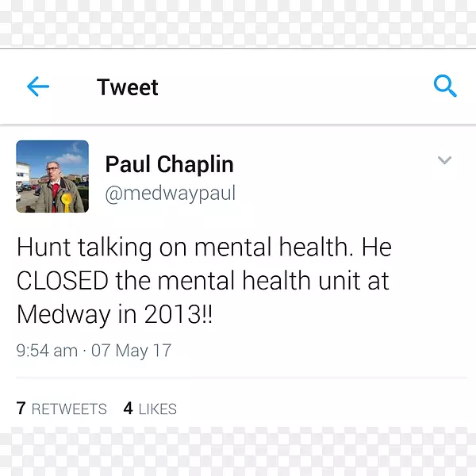The height and width of the screenshot is (476, 476).
Task: Open the 9:54 am timestamp
Action: click(x=47, y=351)
